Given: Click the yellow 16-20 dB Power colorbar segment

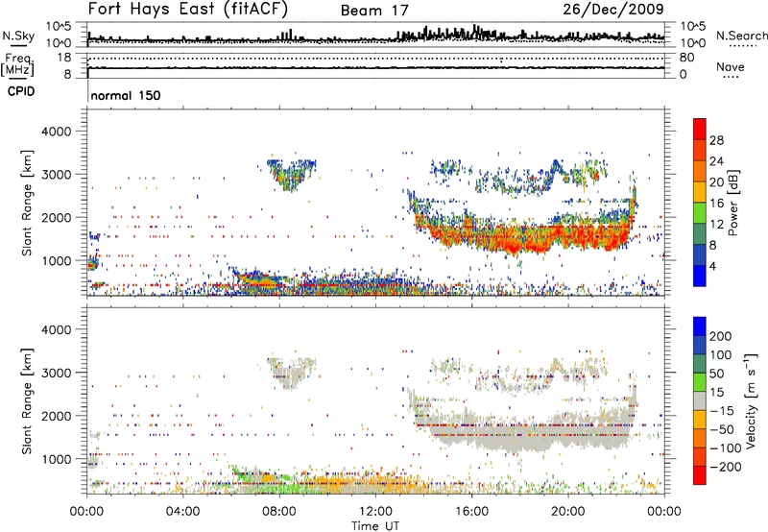Looking at the screenshot, I should tap(700, 191).
